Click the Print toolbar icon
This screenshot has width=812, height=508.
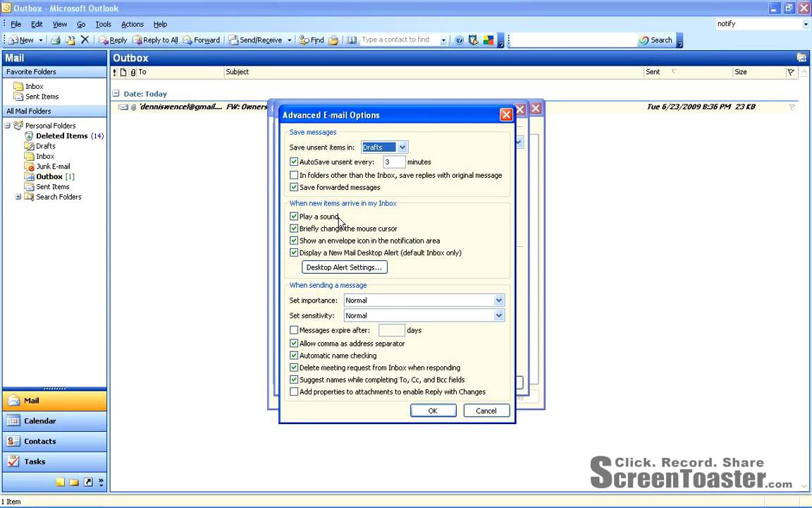click(56, 40)
